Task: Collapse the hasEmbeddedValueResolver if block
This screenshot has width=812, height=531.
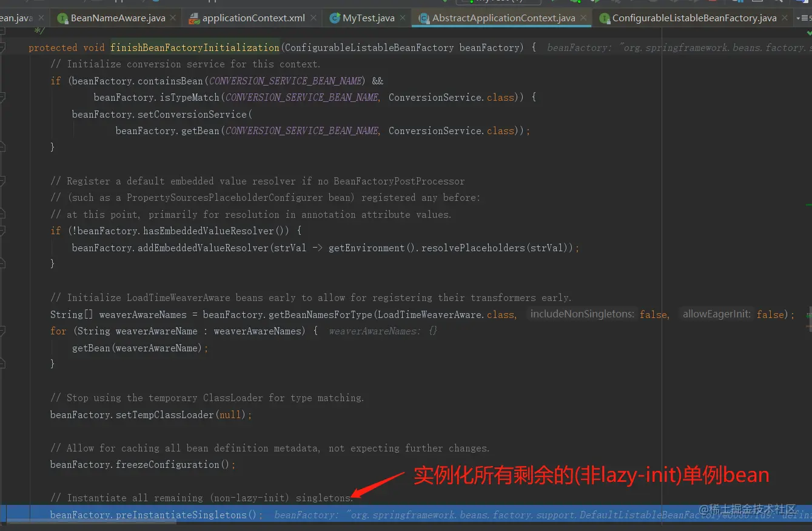Action: tap(2, 231)
